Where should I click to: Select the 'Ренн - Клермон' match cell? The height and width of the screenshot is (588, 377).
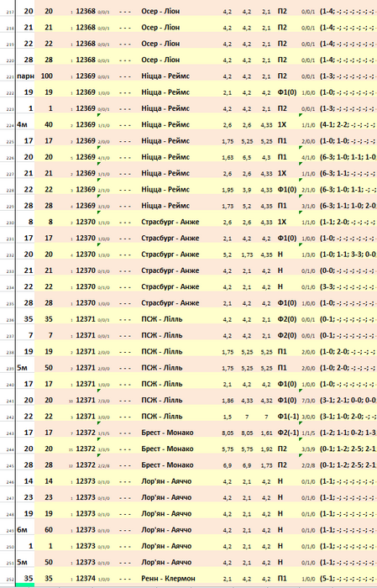[168, 578]
